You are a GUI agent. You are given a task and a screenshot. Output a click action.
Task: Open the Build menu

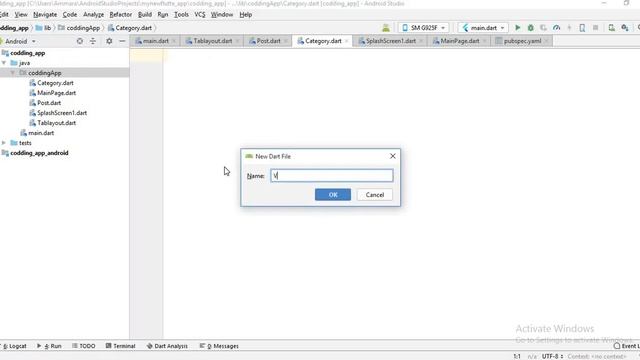pos(144,15)
